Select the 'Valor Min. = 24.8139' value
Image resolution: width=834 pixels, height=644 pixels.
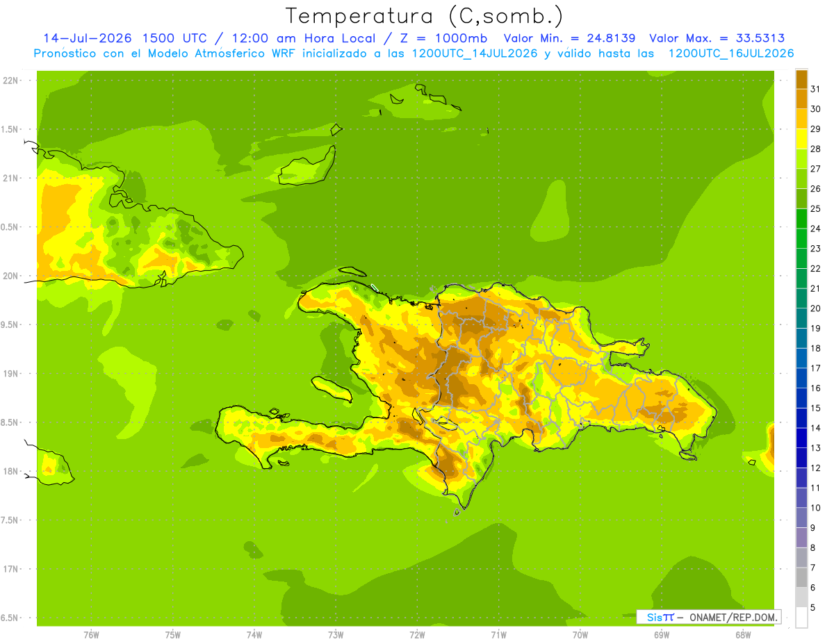tap(569, 38)
